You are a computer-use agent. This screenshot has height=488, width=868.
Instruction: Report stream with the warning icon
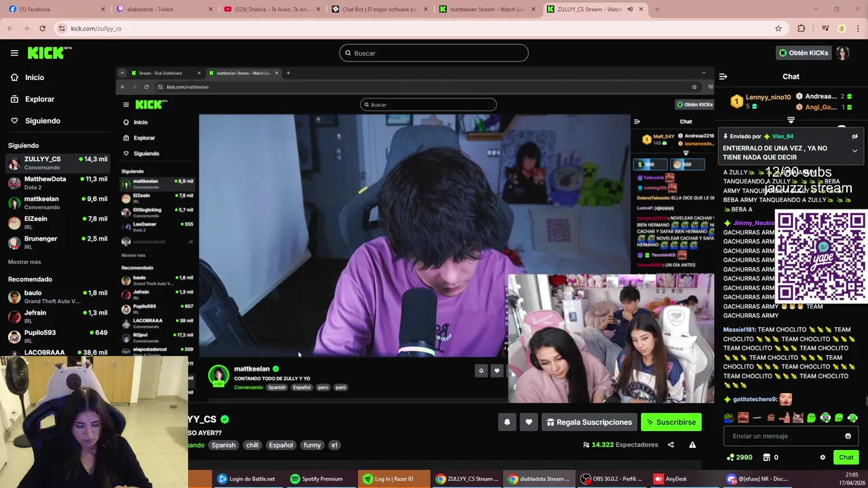point(692,445)
